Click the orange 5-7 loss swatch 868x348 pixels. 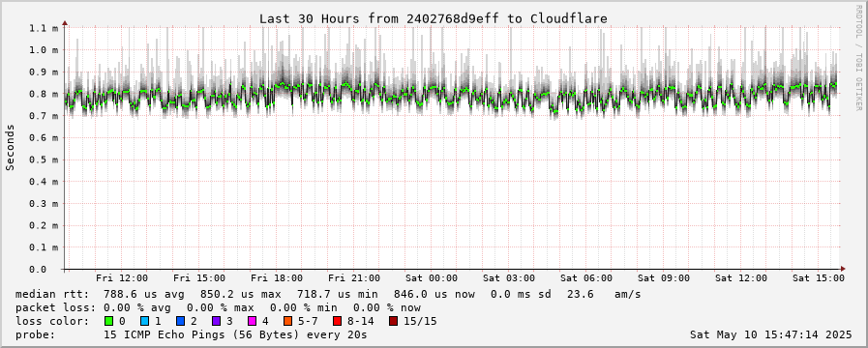click(287, 321)
